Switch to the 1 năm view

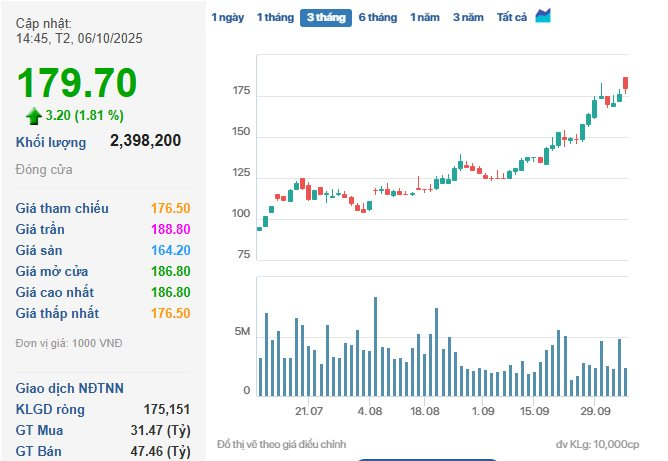click(x=425, y=17)
